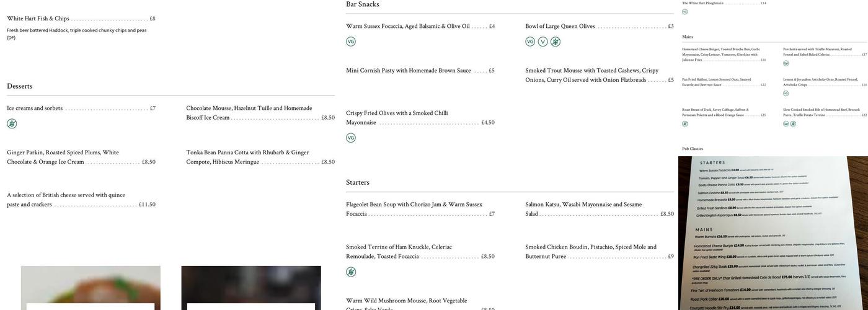Click the Bar Snacks section heading

[363, 4]
